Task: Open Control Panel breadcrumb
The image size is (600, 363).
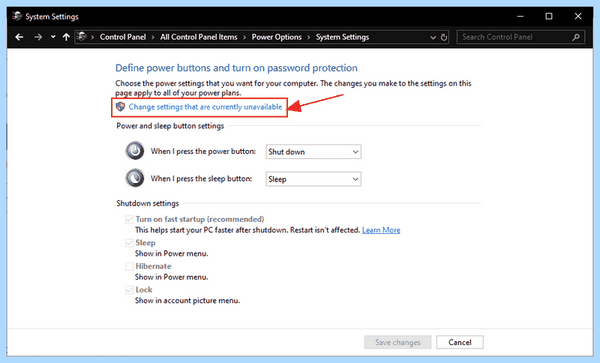Action: point(122,37)
